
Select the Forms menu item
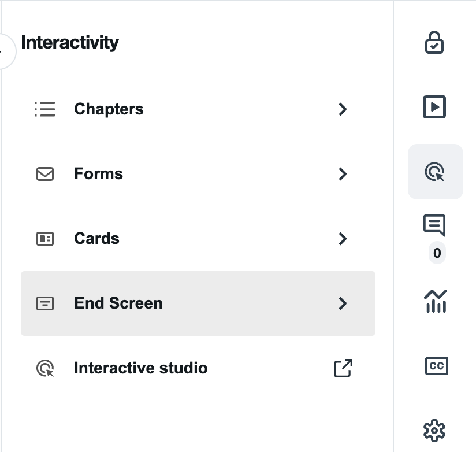(98, 174)
